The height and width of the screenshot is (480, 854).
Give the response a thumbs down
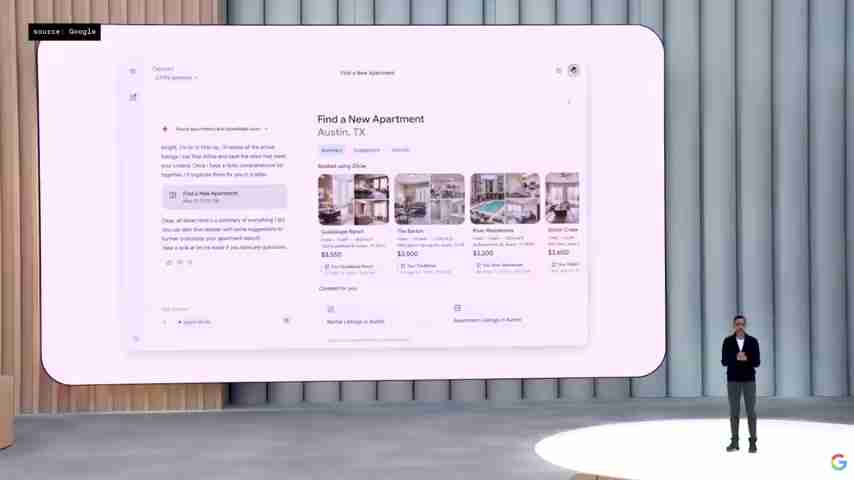[x=180, y=262]
